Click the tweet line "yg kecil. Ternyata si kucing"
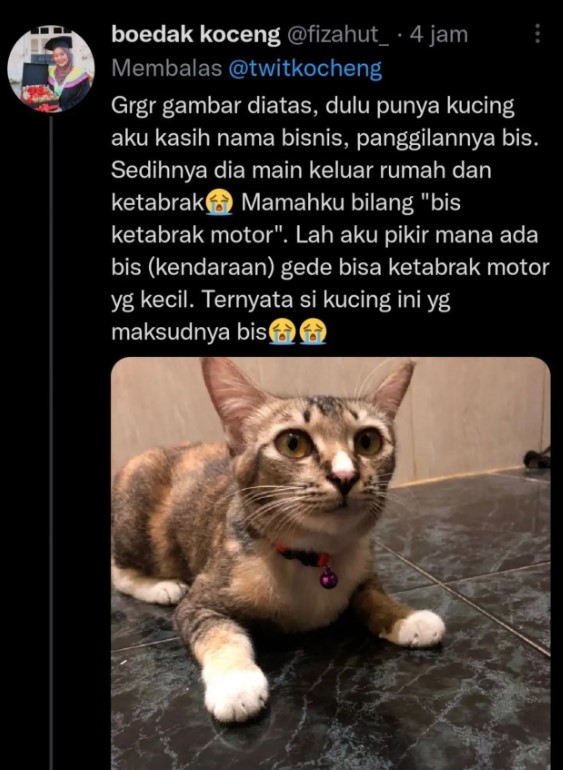The image size is (563, 770). tap(281, 300)
